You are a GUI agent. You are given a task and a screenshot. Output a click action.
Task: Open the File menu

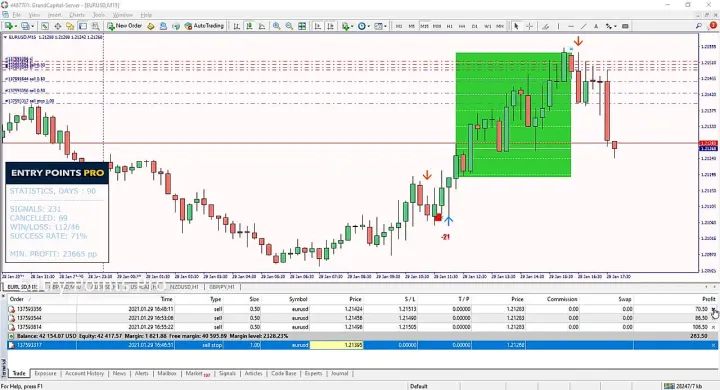(x=17, y=15)
